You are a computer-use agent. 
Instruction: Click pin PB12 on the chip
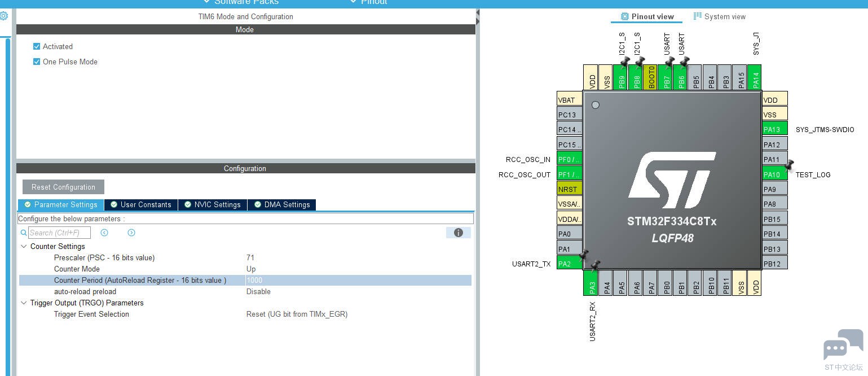pyautogui.click(x=775, y=264)
